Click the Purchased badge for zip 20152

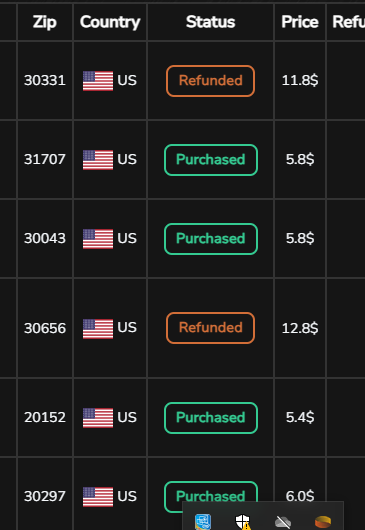tap(211, 418)
